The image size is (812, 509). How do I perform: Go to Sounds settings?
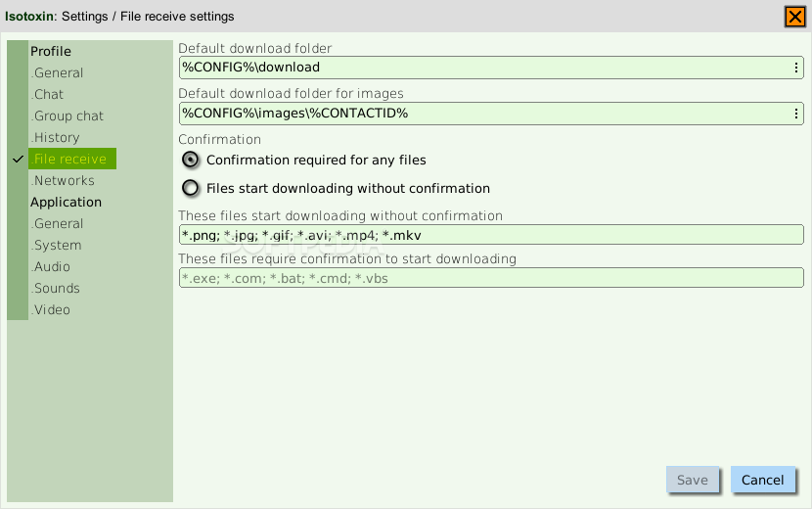[56, 288]
